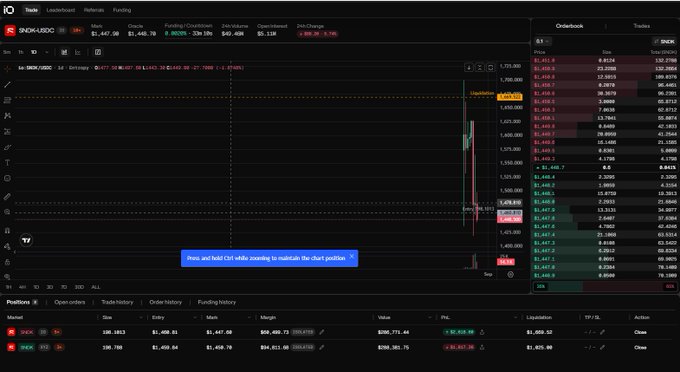The height and width of the screenshot is (372, 680).
Task: Select the ALL range at chart bottom
Action: (x=95, y=287)
